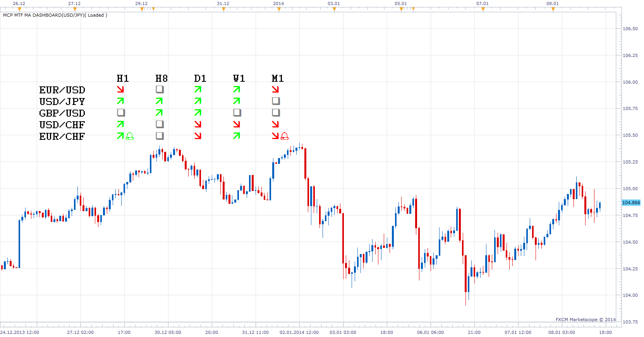Click the EUR/USD M1 red down arrow
This screenshot has width=644, height=337.
(x=275, y=89)
